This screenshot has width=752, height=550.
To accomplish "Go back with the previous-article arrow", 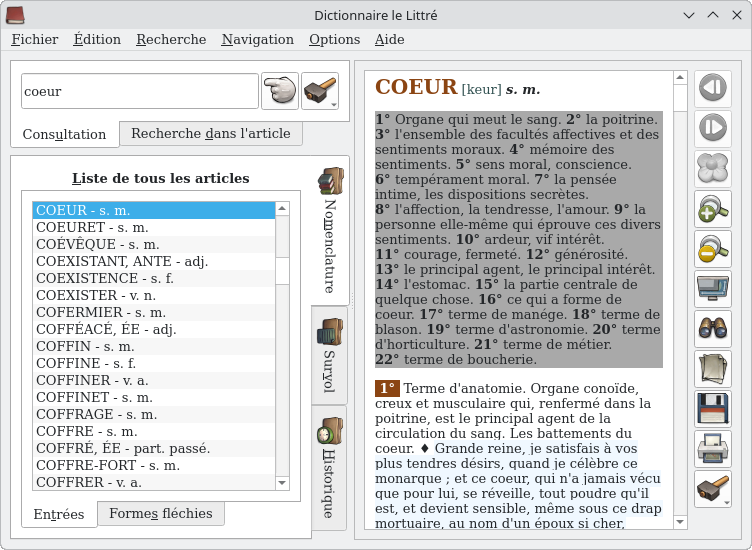I will pyautogui.click(x=713, y=88).
